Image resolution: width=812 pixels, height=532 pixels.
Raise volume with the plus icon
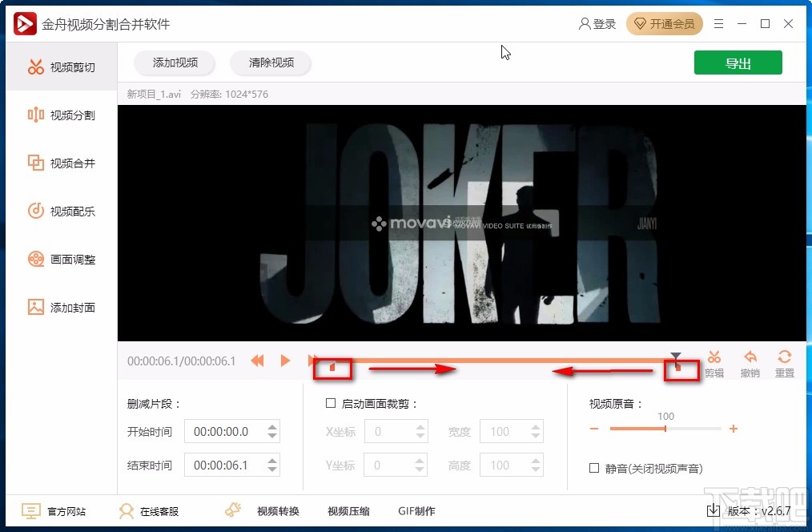[734, 429]
